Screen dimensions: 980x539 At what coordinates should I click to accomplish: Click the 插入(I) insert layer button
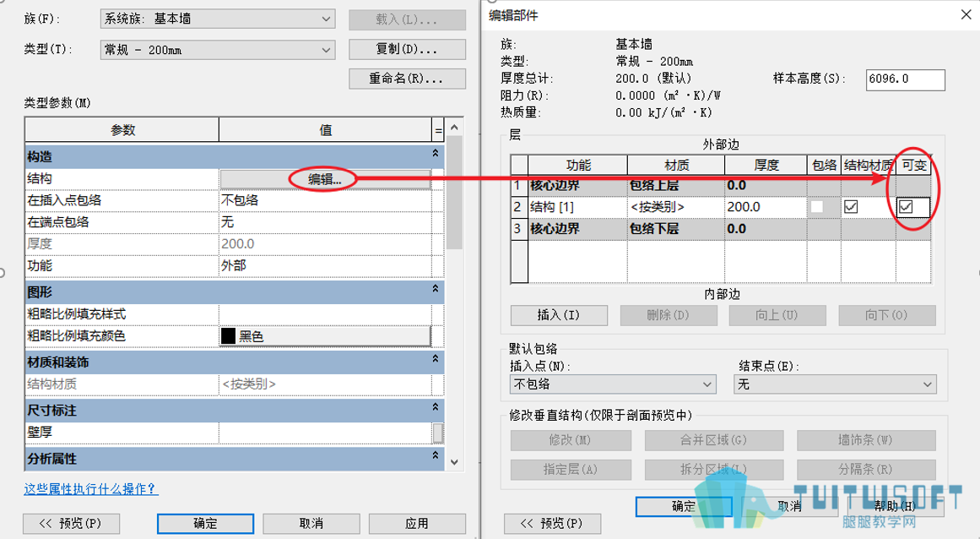click(559, 315)
